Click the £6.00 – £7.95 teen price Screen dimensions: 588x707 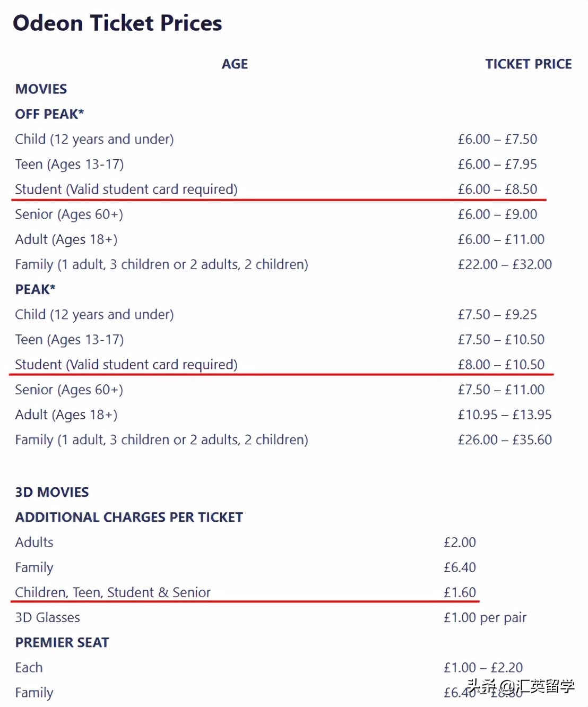coord(497,165)
